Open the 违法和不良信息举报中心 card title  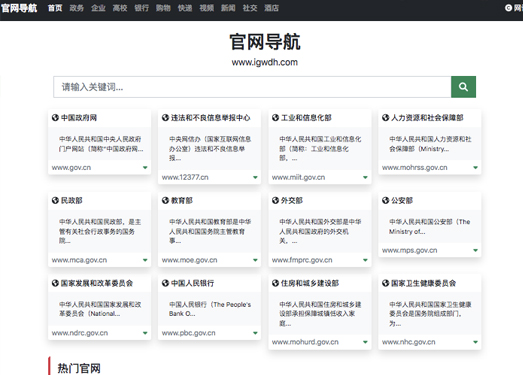(x=210, y=117)
